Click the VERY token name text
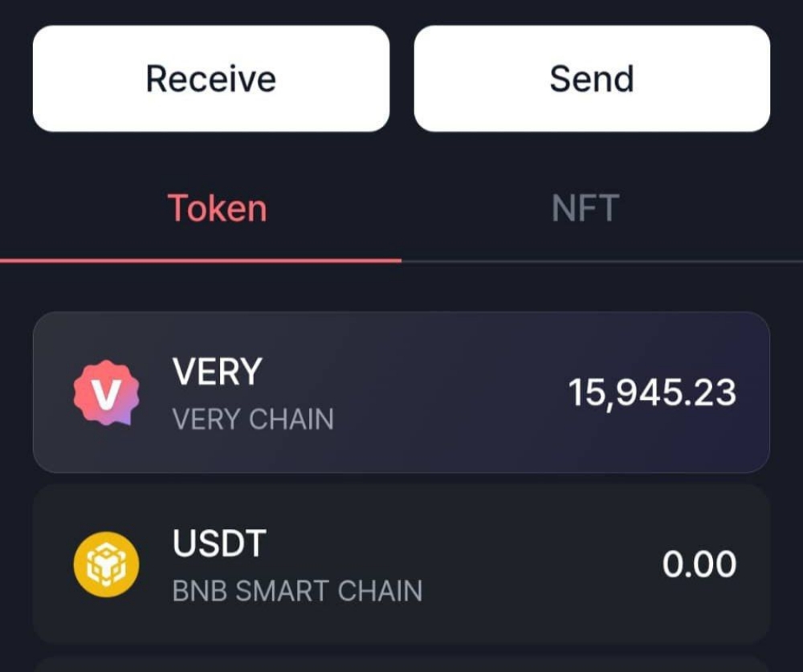This screenshot has width=803, height=672. (x=217, y=371)
